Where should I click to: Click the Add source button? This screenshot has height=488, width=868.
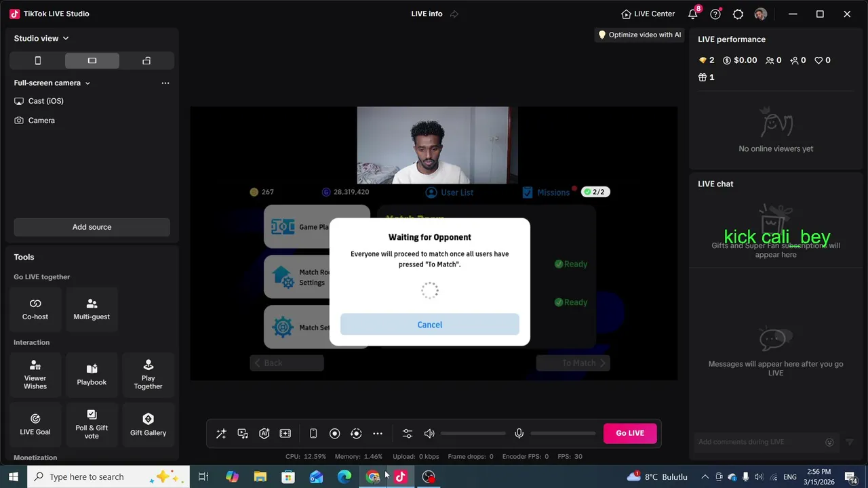coord(92,227)
